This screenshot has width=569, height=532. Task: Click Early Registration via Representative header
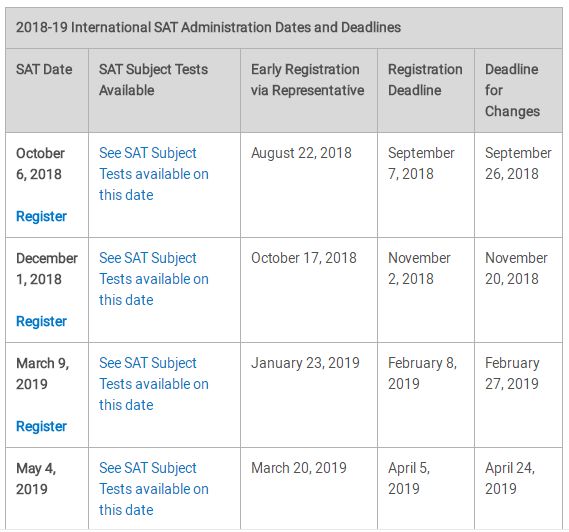coord(307,79)
